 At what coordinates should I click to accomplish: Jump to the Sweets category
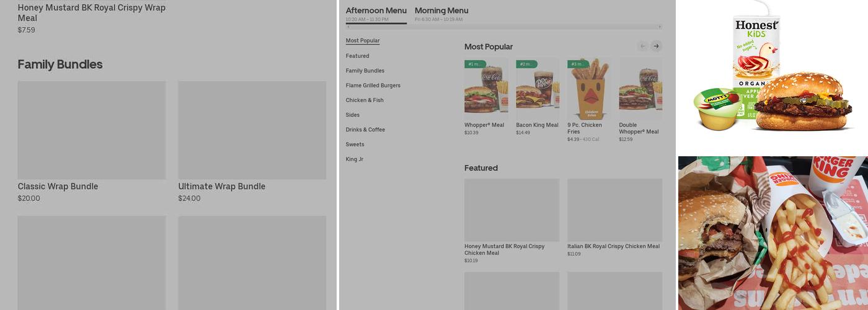point(355,144)
